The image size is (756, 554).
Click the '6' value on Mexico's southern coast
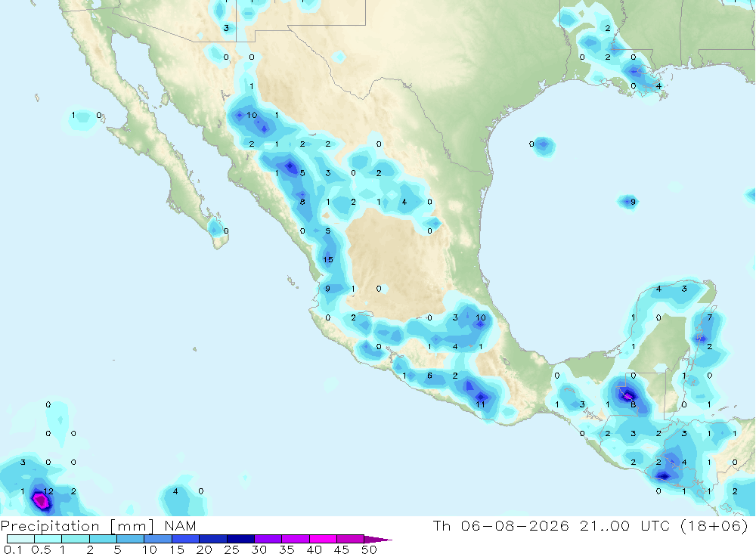point(429,376)
